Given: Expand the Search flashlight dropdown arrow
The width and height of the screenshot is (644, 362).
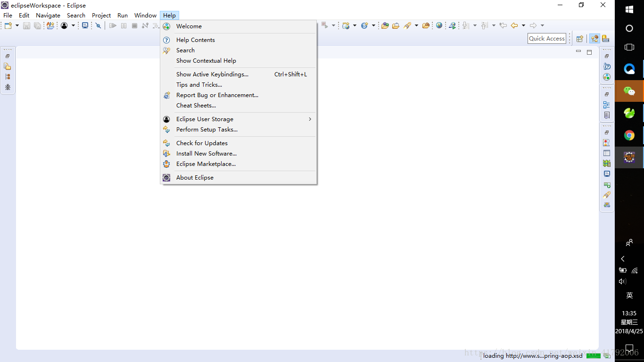Looking at the screenshot, I should click(x=416, y=25).
